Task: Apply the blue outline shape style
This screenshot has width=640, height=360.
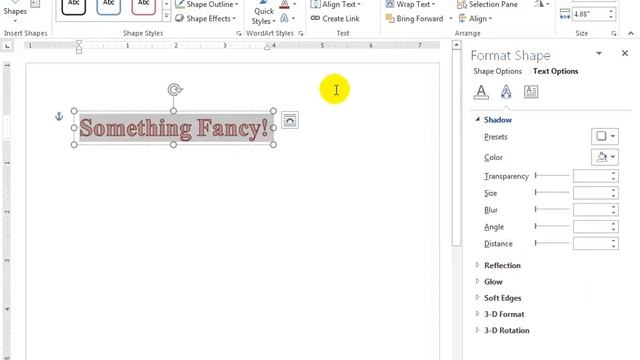Action: pyautogui.click(x=109, y=7)
